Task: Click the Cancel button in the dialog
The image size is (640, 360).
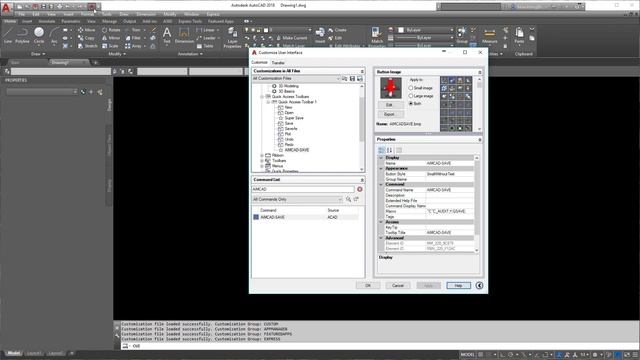Action: 398,285
